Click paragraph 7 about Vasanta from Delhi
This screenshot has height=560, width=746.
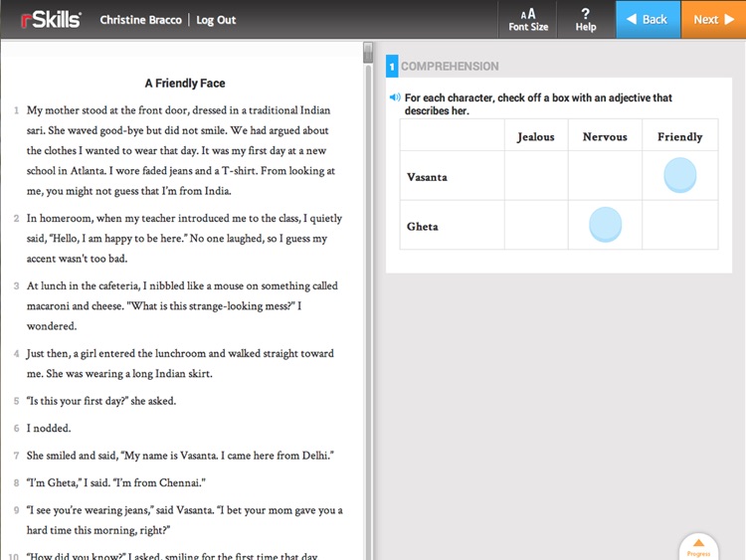tap(180, 456)
